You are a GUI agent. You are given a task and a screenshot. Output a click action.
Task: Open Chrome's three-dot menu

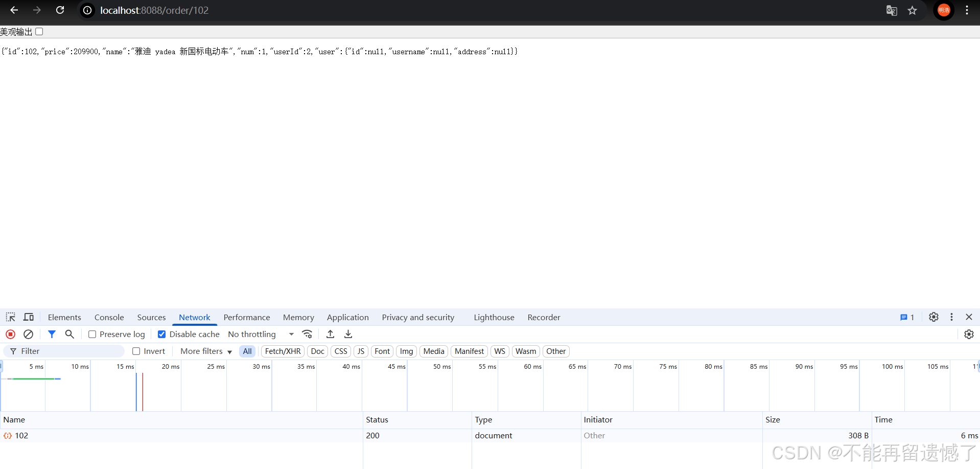coord(967,10)
